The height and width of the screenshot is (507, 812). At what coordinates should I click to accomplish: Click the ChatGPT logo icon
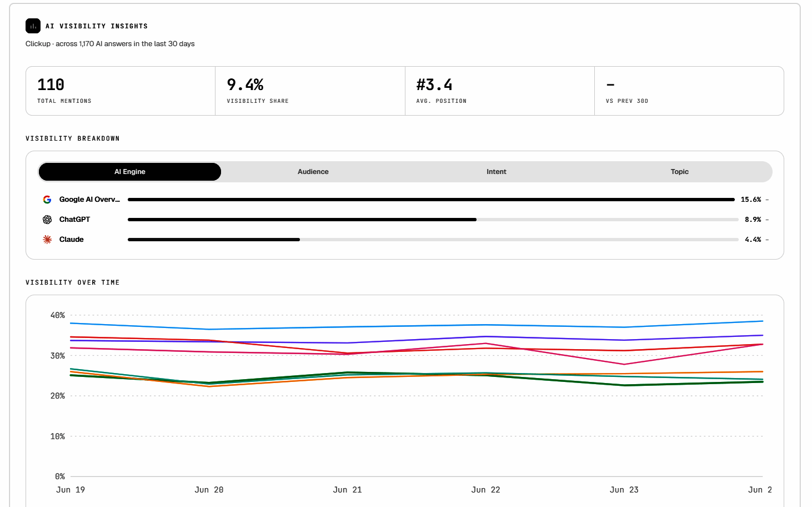coord(47,220)
